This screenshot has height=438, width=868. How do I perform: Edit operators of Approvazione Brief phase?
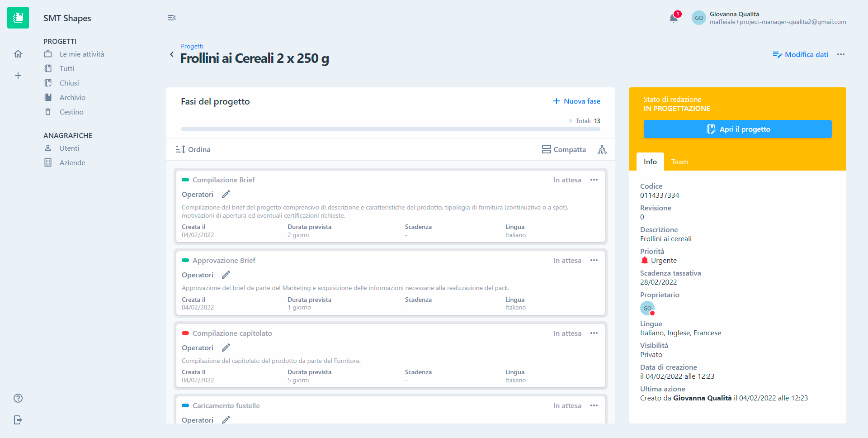click(226, 275)
